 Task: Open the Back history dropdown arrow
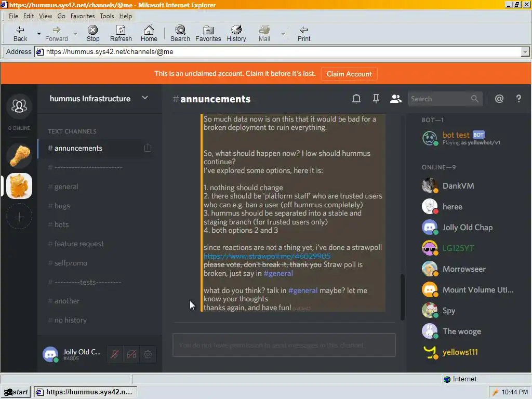[x=38, y=34]
